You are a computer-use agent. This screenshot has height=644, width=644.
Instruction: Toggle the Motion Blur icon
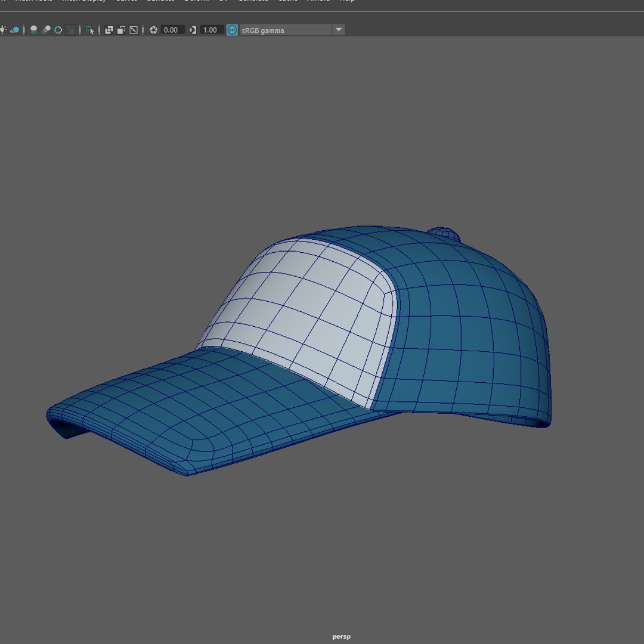(x=47, y=30)
